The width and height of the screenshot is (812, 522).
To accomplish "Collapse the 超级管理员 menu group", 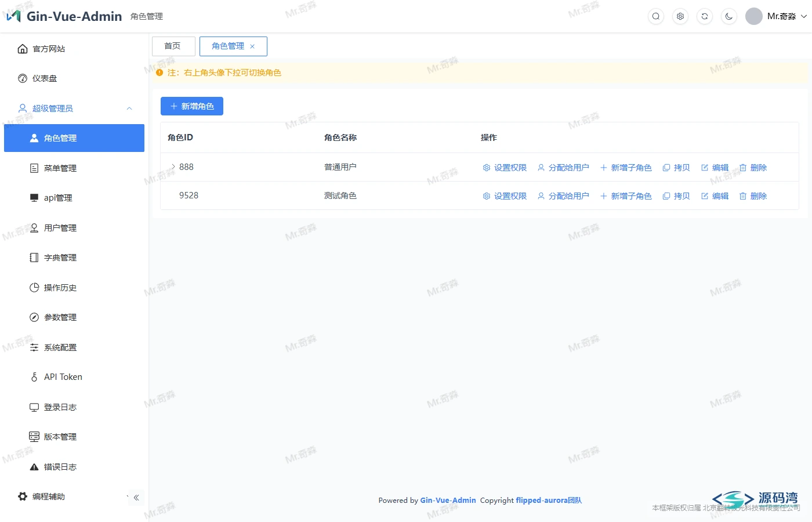I will point(74,108).
